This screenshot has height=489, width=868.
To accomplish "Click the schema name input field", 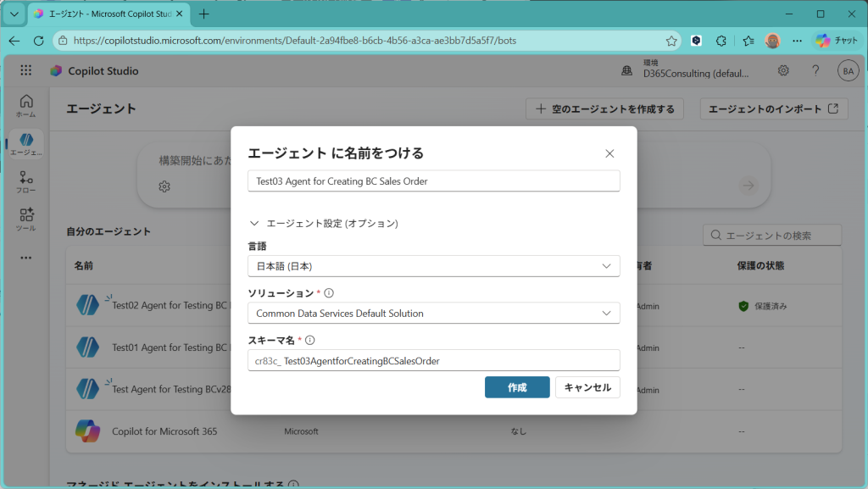I will [x=433, y=361].
